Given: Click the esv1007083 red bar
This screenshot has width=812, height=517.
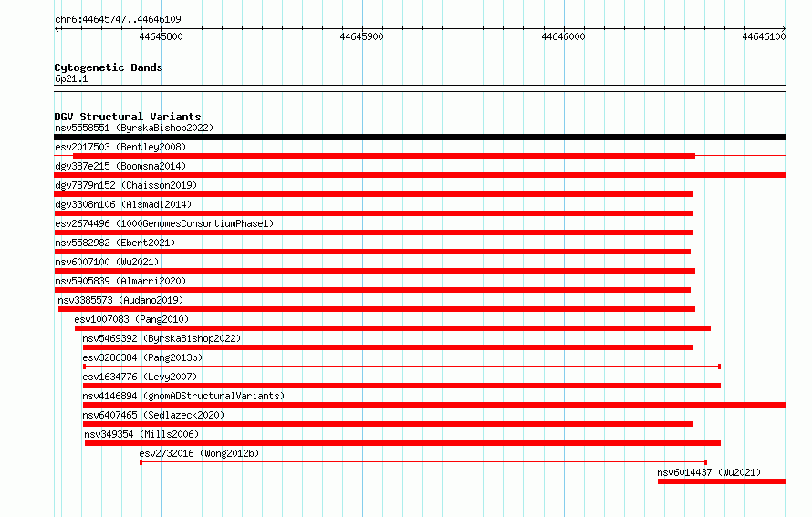Looking at the screenshot, I should pos(392,328).
